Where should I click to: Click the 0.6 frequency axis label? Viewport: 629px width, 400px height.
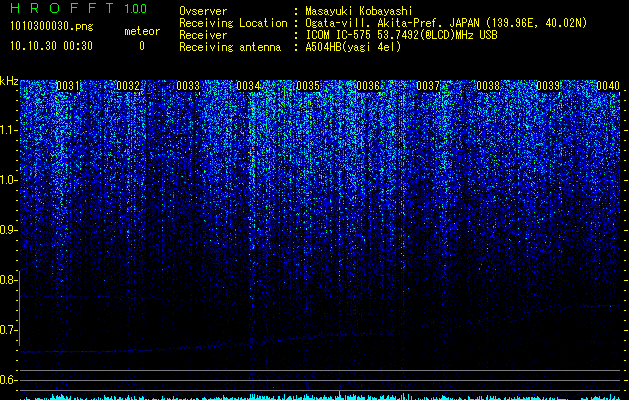(8, 380)
